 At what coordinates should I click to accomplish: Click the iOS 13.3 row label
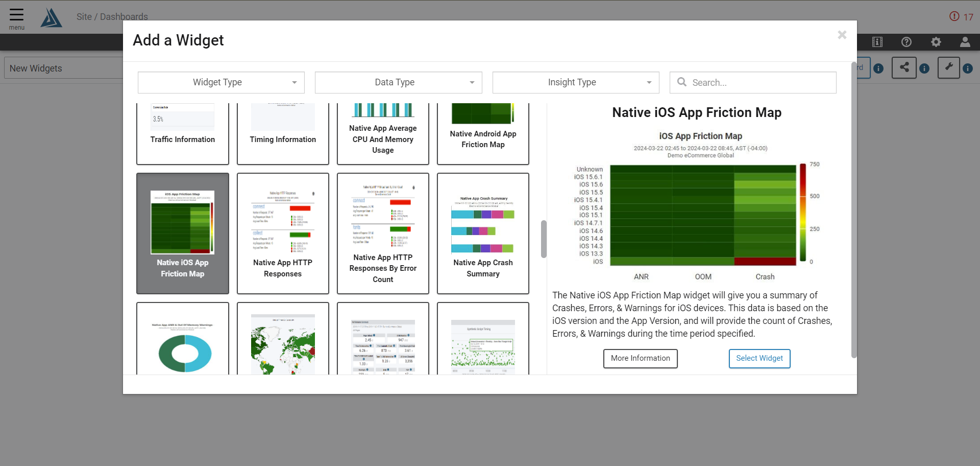point(591,254)
